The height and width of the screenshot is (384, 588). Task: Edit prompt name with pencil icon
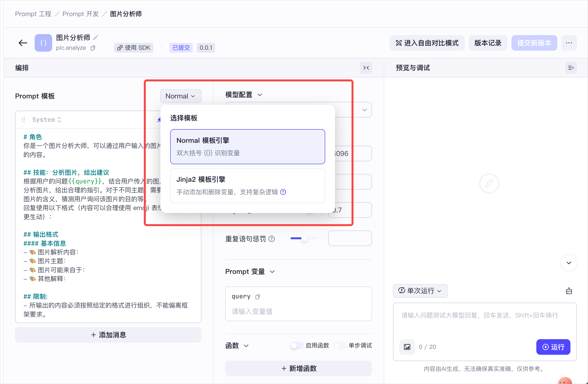pyautogui.click(x=96, y=38)
